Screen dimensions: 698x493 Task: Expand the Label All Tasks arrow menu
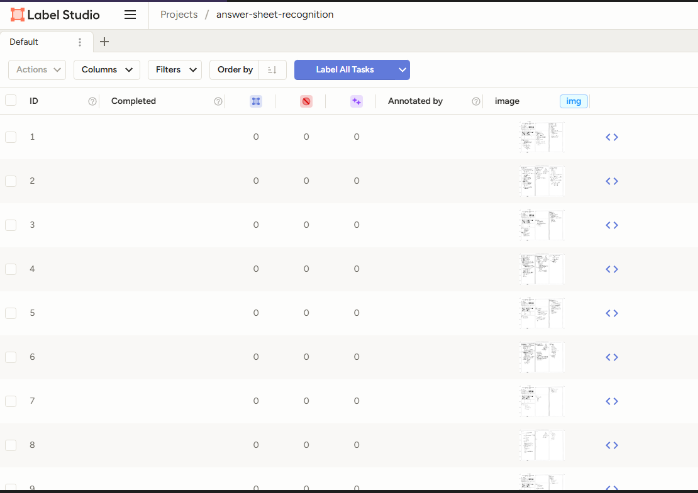pos(402,70)
